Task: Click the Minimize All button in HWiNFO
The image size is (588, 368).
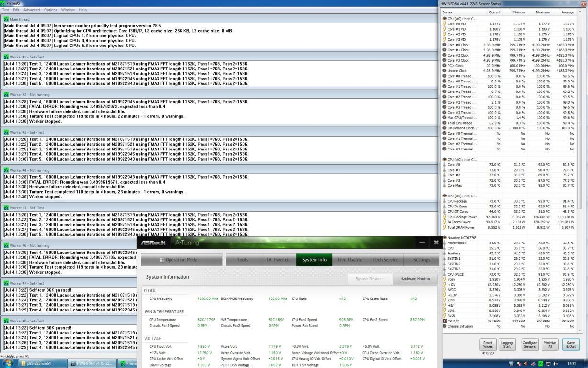Action: click(x=550, y=345)
